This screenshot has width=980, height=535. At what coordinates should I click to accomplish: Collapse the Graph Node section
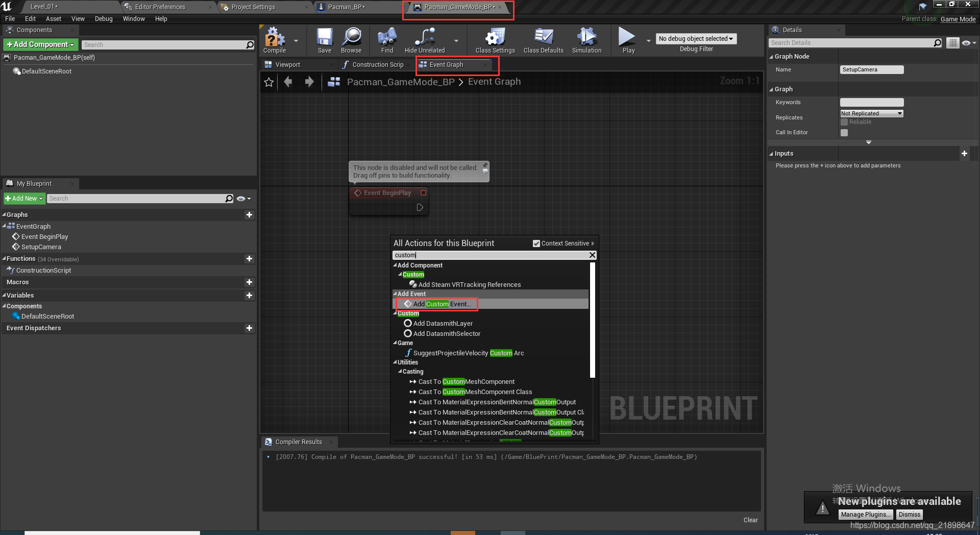tap(771, 57)
